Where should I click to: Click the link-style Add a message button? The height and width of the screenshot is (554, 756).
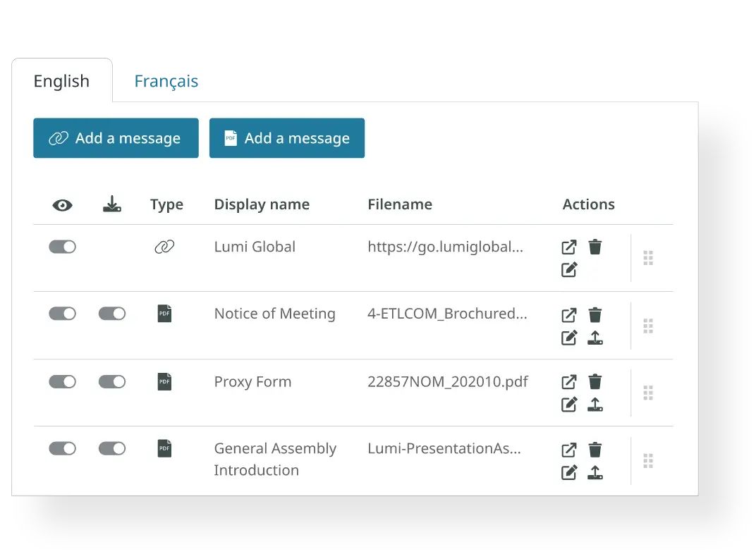coord(116,138)
